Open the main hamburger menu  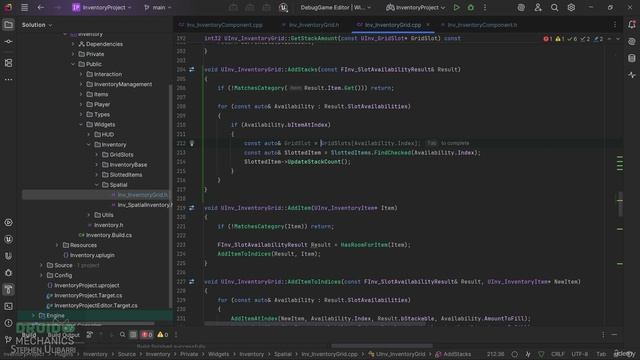tap(24, 7)
